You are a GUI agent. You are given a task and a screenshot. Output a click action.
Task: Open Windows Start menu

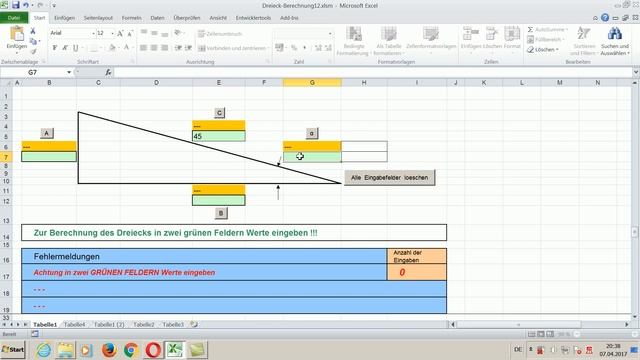click(13, 350)
